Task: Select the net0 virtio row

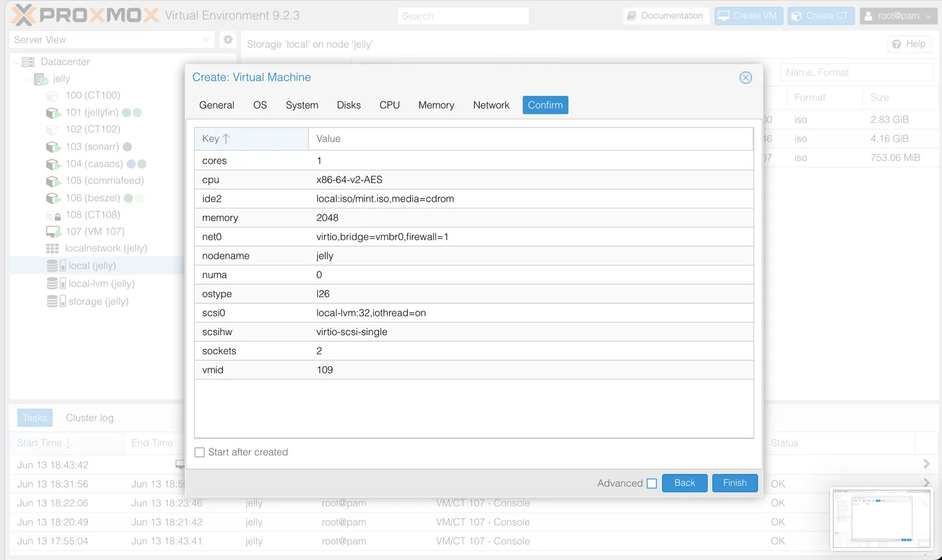Action: (x=474, y=237)
